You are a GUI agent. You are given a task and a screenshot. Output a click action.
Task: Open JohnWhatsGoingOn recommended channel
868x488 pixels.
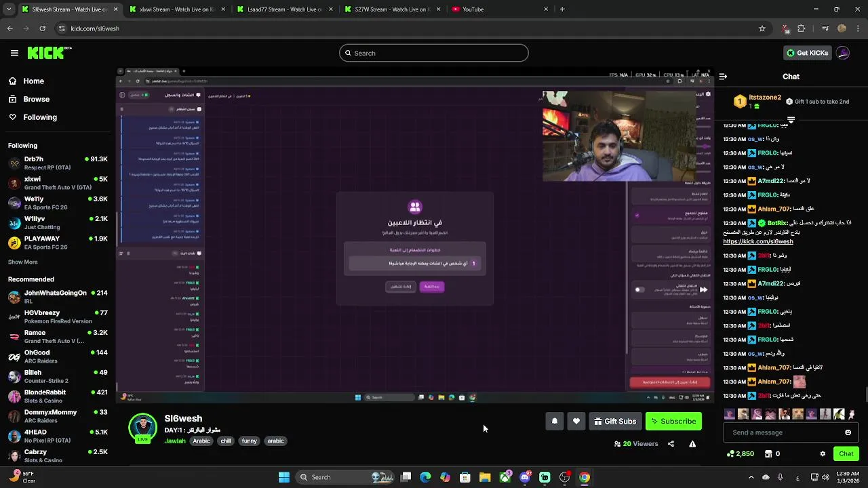[x=58, y=297]
